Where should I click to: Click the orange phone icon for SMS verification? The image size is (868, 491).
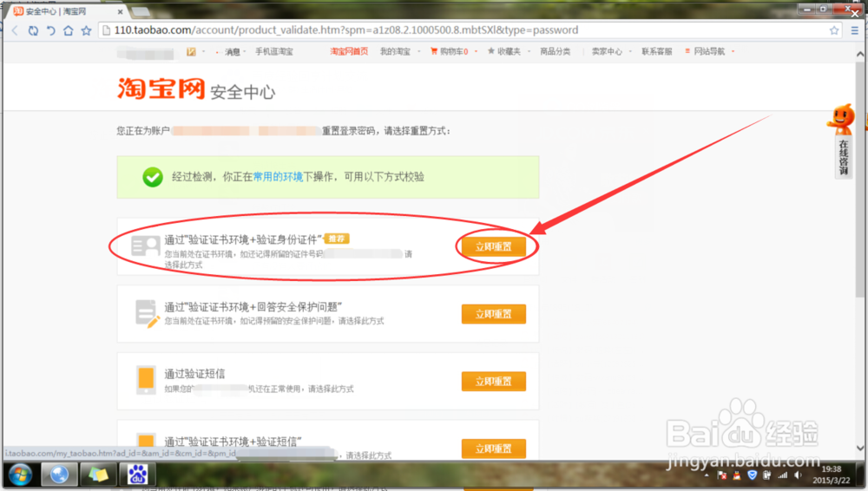pos(146,380)
